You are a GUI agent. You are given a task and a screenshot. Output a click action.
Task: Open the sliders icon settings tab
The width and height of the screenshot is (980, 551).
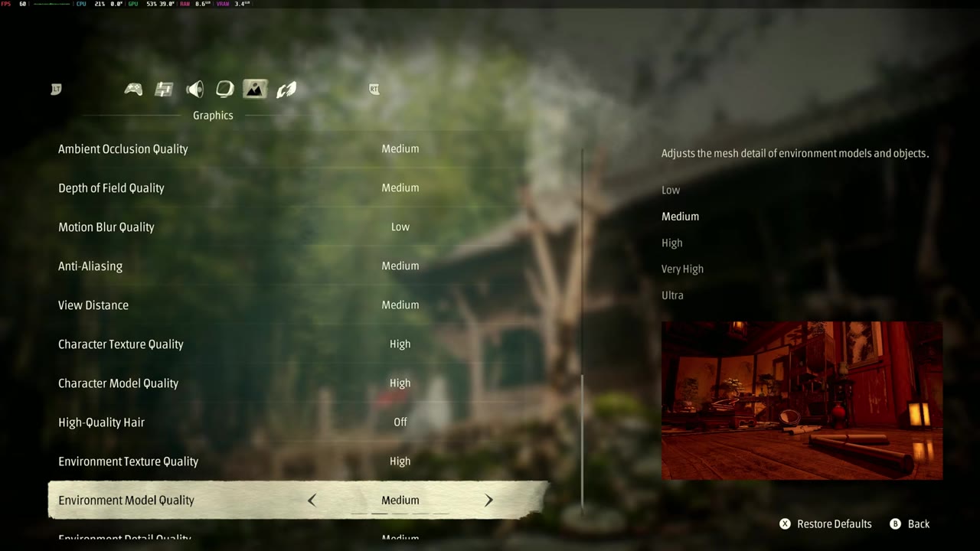[164, 90]
